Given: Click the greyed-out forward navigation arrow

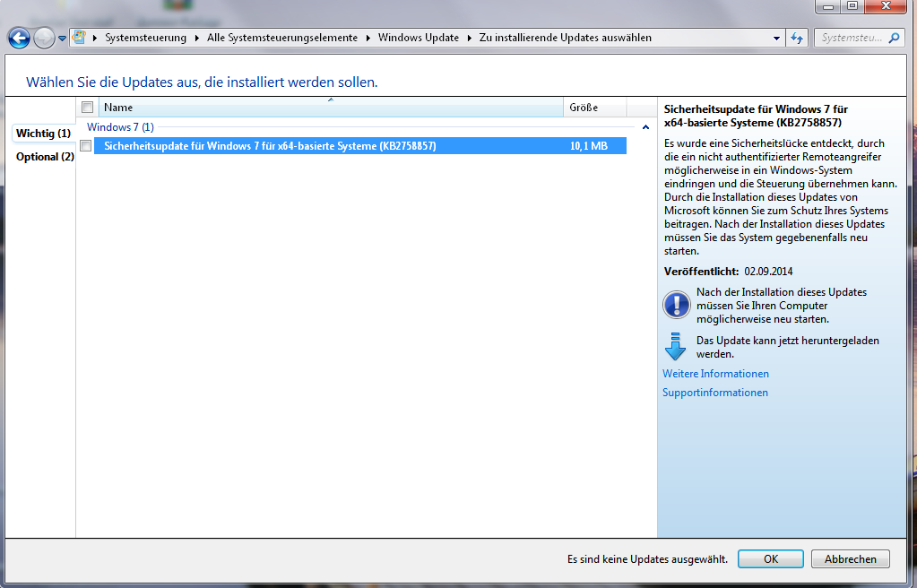Looking at the screenshot, I should pos(44,39).
